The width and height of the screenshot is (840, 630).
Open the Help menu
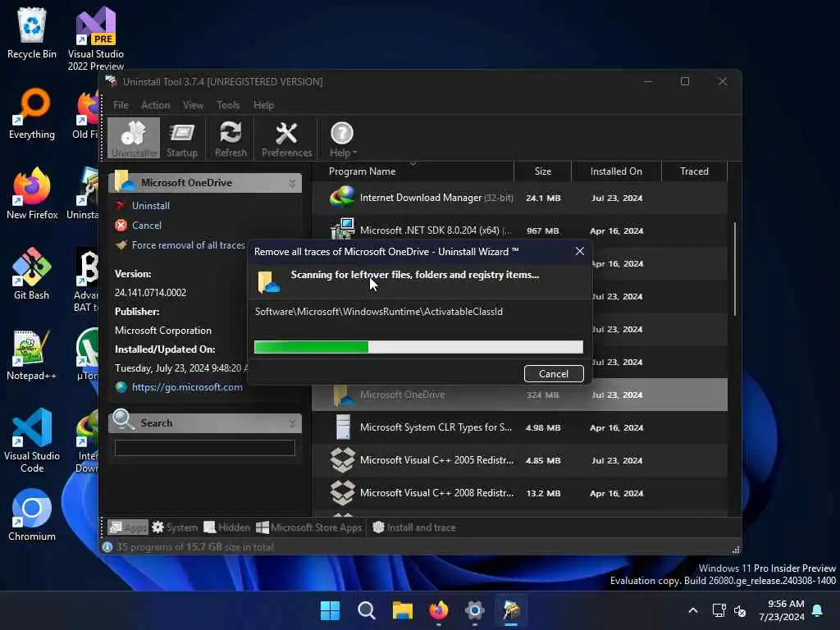pyautogui.click(x=263, y=105)
